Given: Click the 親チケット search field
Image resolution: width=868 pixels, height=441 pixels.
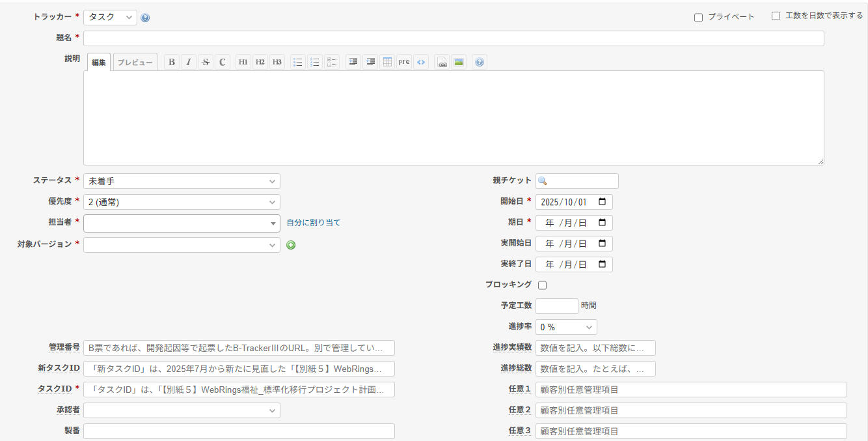Looking at the screenshot, I should pos(577,181).
